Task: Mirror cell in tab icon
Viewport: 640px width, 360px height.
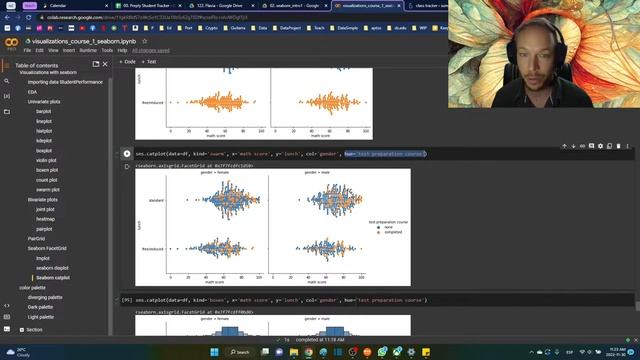Action: pyautogui.click(x=609, y=146)
